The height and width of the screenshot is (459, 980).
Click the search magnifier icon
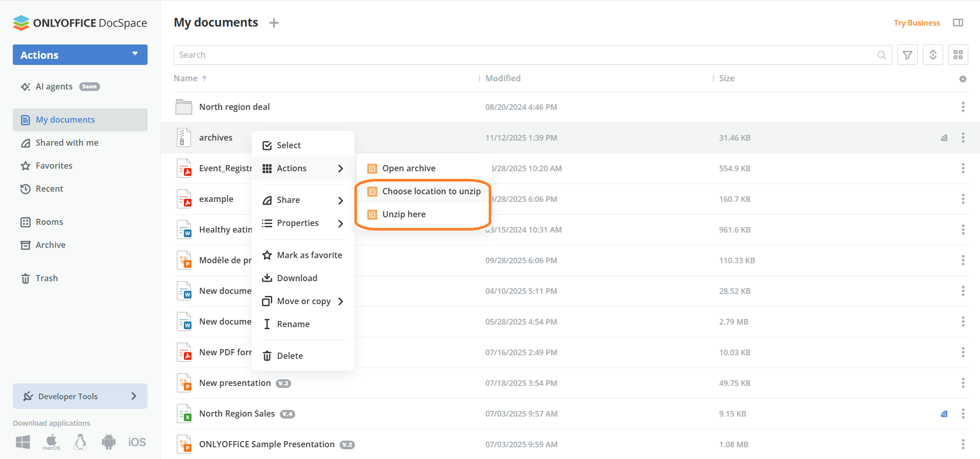point(882,55)
